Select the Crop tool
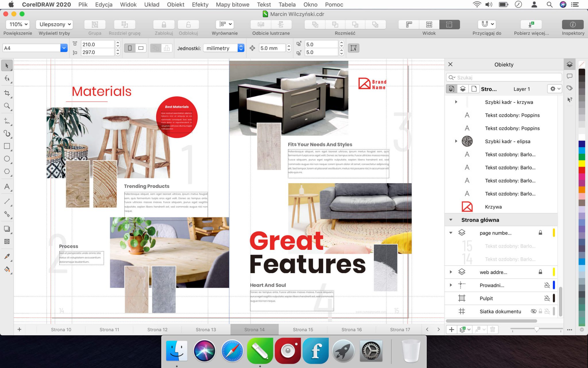Image resolution: width=588 pixels, height=368 pixels. (x=7, y=93)
